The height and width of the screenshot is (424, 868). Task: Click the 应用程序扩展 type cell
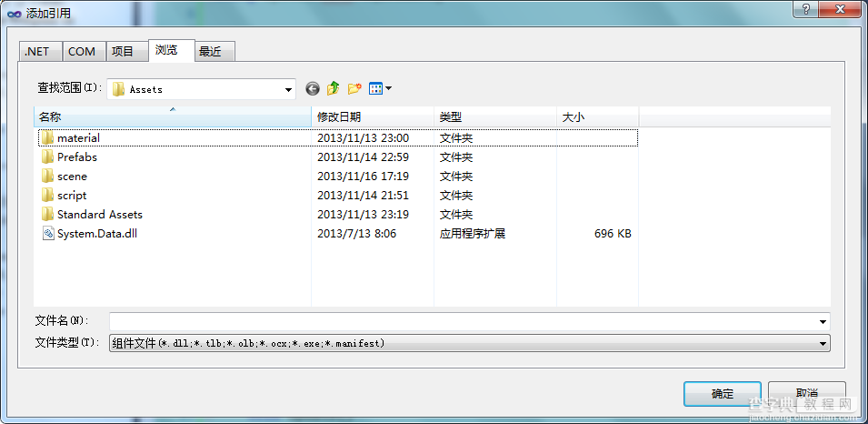click(473, 233)
